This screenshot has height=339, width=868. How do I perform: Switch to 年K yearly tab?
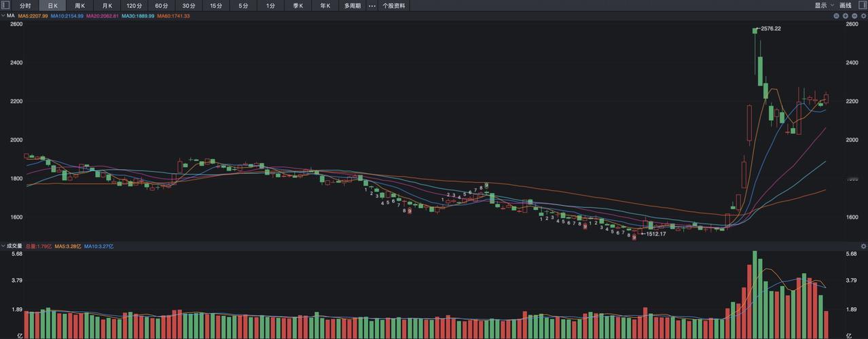325,5
